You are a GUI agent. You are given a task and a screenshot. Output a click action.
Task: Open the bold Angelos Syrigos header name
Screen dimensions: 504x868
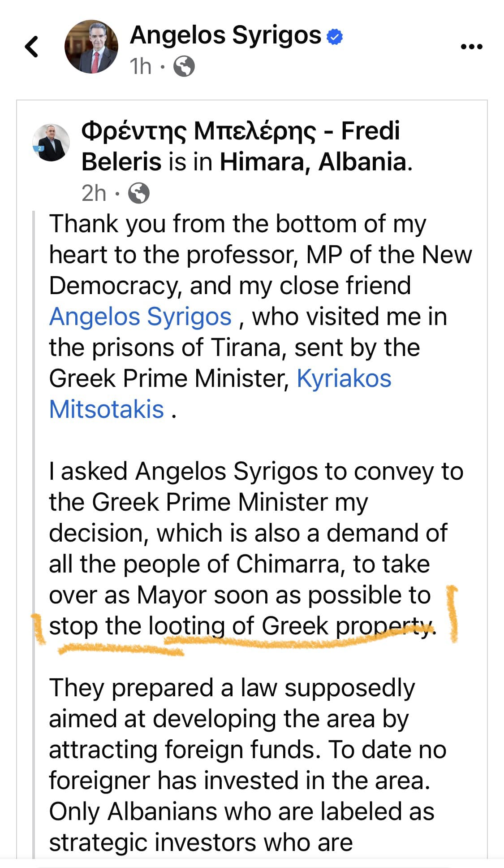[x=225, y=35]
